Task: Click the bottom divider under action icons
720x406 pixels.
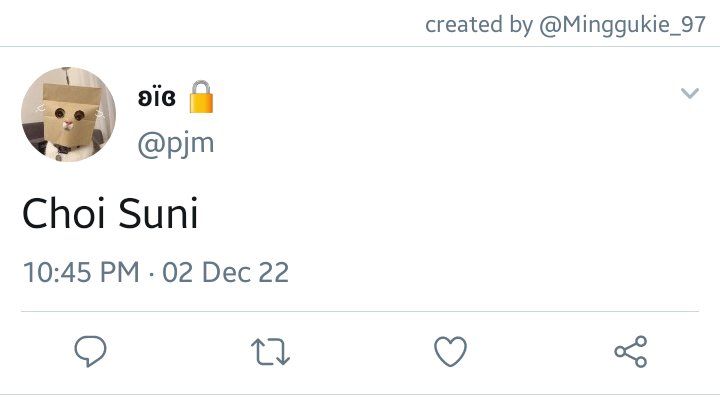Action: pyautogui.click(x=360, y=395)
